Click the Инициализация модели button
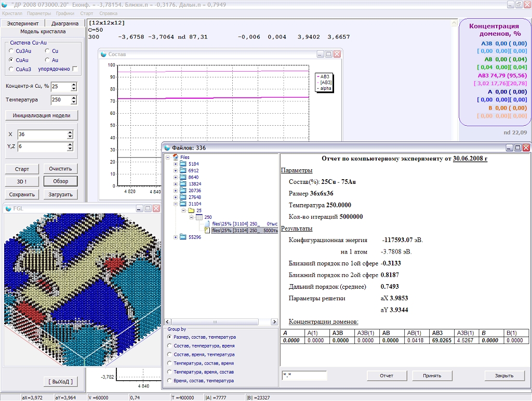 42,115
